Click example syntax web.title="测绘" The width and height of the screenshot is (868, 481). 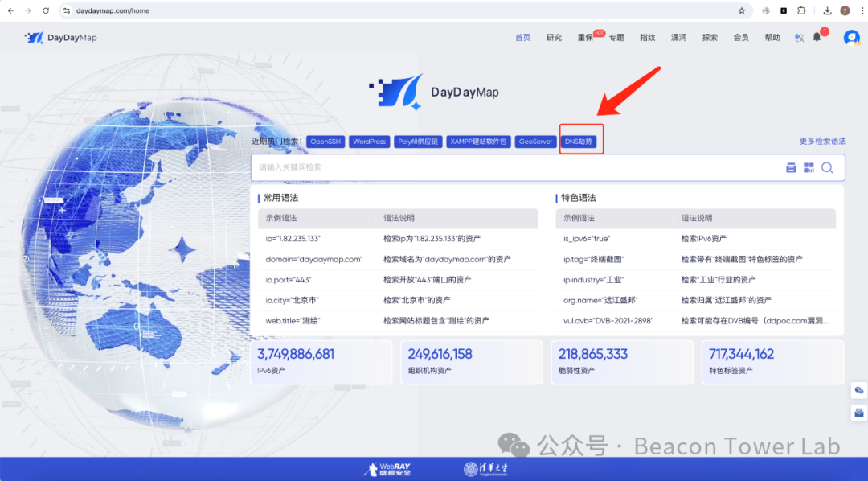coord(293,321)
